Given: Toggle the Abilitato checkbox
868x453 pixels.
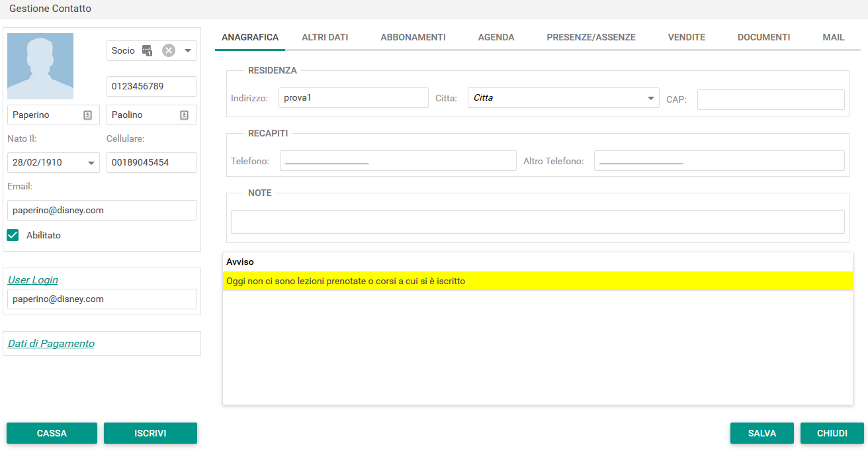Looking at the screenshot, I should [x=13, y=235].
